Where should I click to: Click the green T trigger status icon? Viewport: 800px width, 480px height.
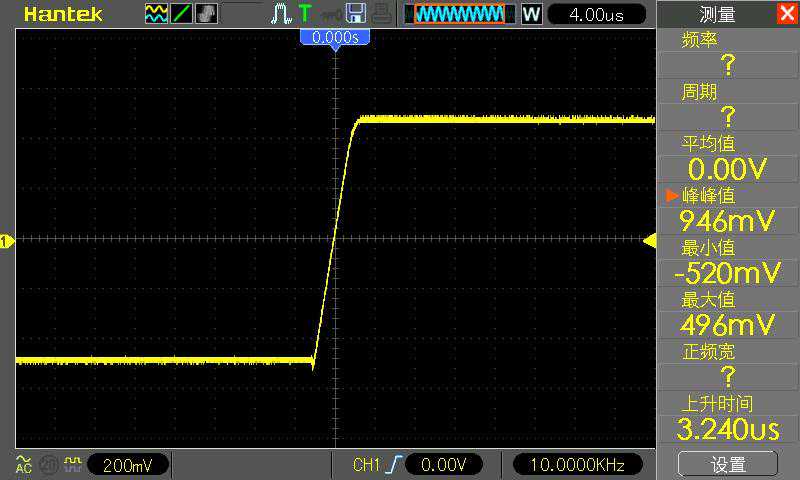tap(304, 14)
